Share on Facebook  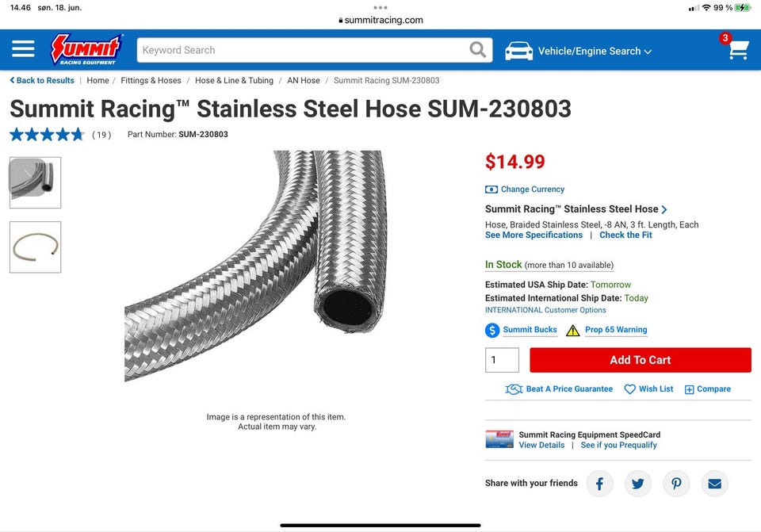(x=599, y=483)
